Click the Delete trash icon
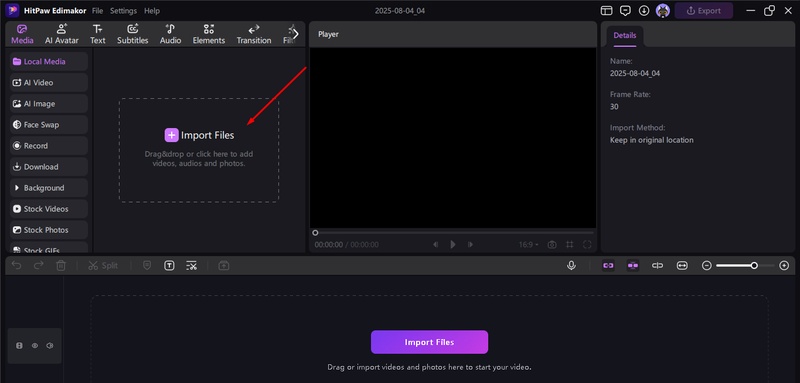This screenshot has width=800, height=383. click(61, 266)
